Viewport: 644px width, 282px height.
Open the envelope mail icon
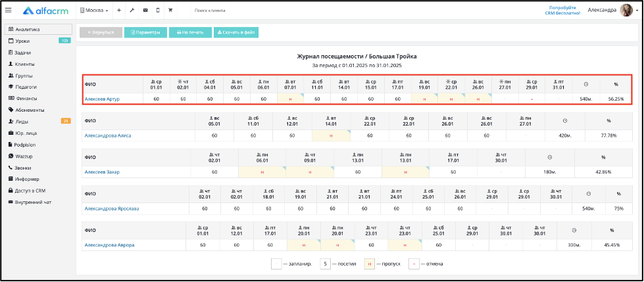145,11
